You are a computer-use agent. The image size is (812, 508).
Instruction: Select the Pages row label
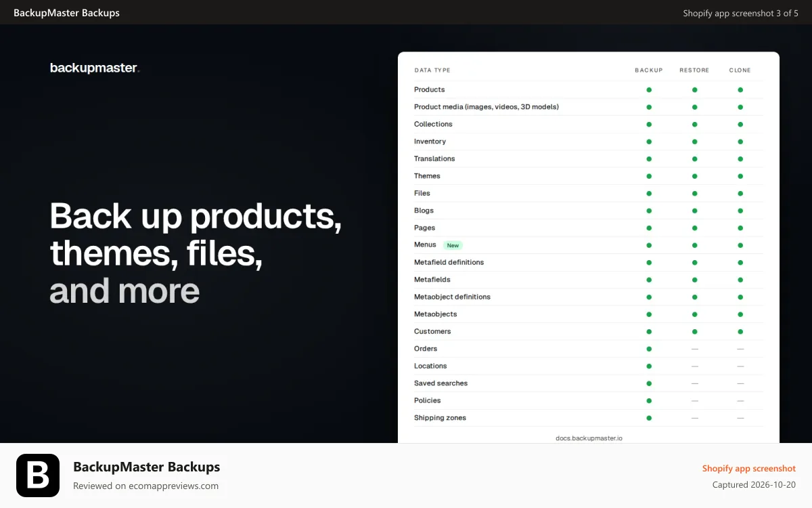coord(425,228)
